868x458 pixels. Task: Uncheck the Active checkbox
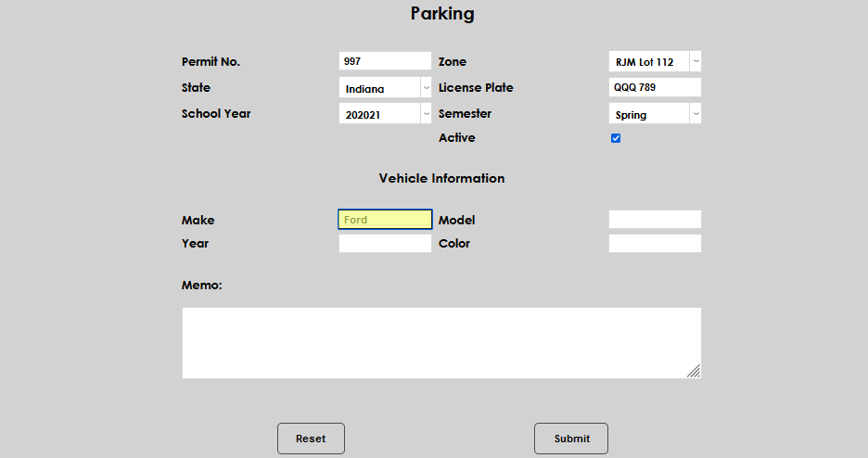click(x=616, y=138)
